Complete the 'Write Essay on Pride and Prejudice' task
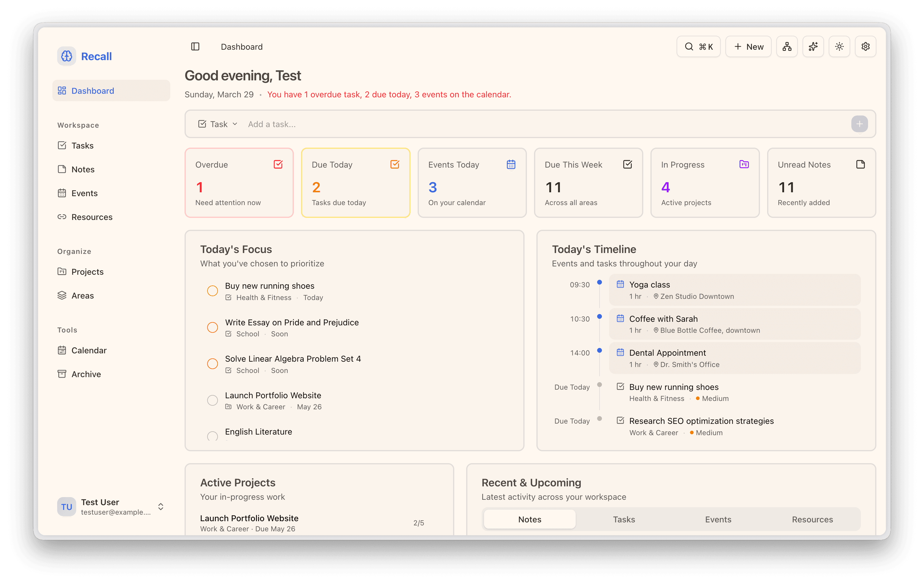The image size is (924, 584). coord(213,327)
